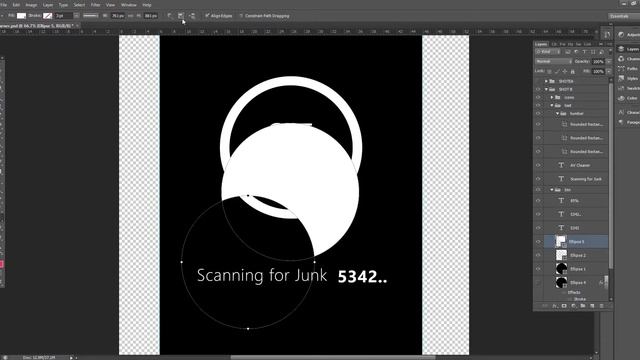The image size is (640, 360).
Task: Click the new adjustment layer icon
Action: (x=573, y=306)
